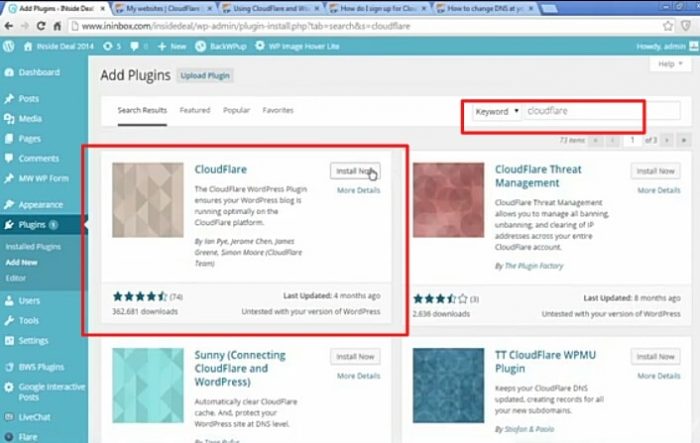
Task: Click the WordPress logo in admin bar
Action: 8,46
